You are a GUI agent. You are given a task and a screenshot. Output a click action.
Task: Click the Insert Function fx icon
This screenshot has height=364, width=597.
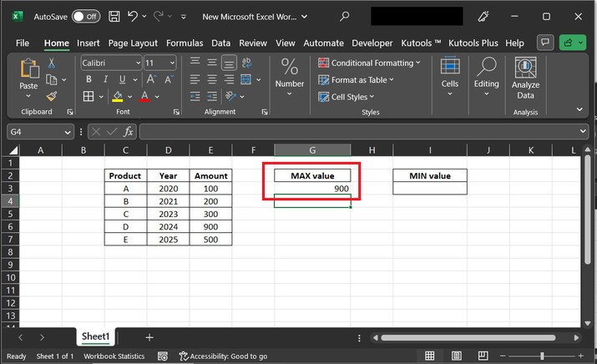click(x=128, y=132)
